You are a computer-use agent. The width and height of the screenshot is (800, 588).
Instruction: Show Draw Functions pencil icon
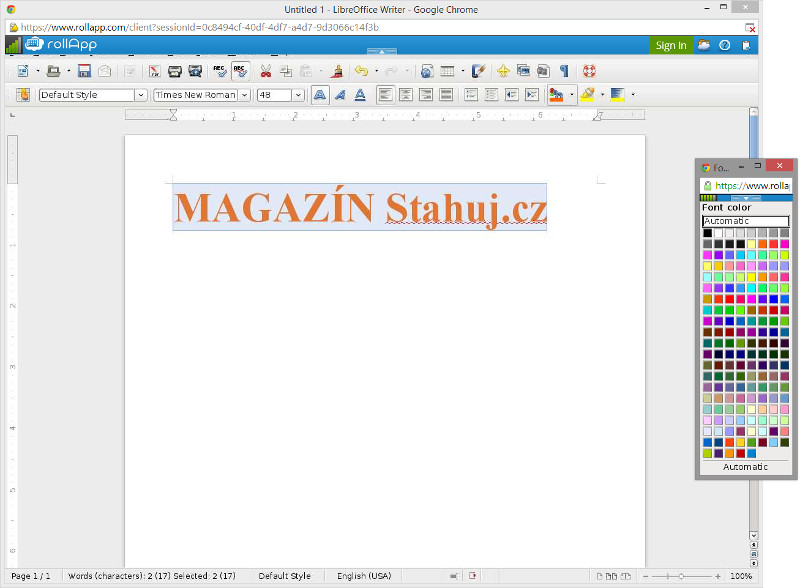coord(478,71)
